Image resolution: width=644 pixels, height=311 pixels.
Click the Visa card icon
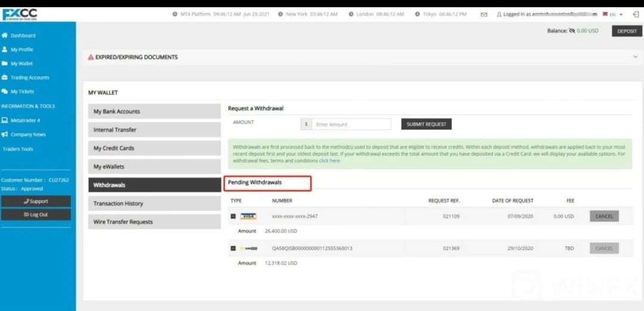pos(248,216)
